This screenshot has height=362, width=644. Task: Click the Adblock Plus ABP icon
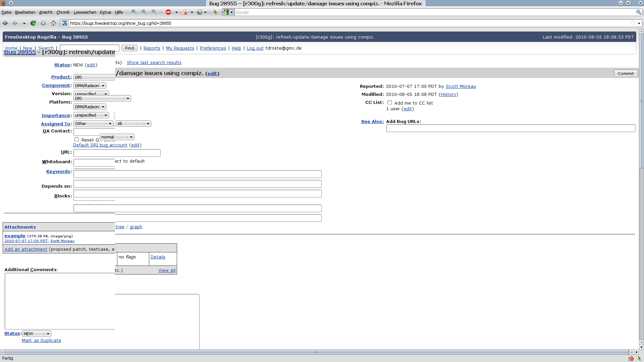(x=168, y=12)
